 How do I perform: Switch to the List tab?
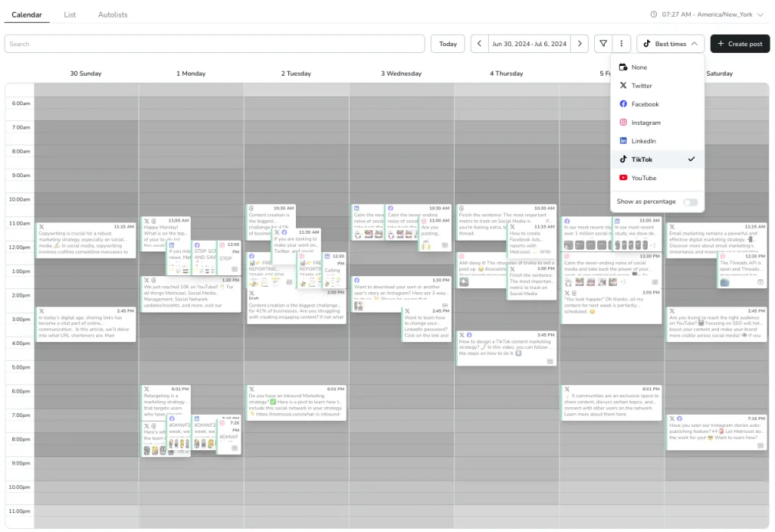70,14
